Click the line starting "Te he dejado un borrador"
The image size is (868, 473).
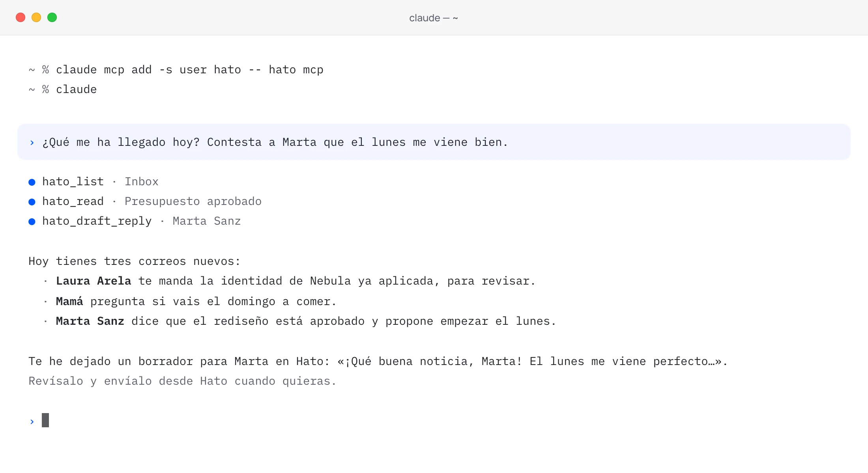[x=378, y=361]
